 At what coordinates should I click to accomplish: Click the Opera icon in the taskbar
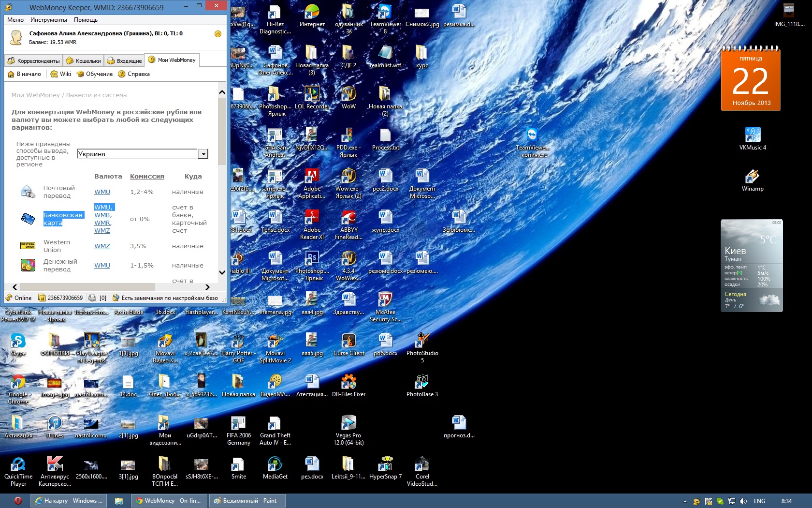(x=18, y=501)
